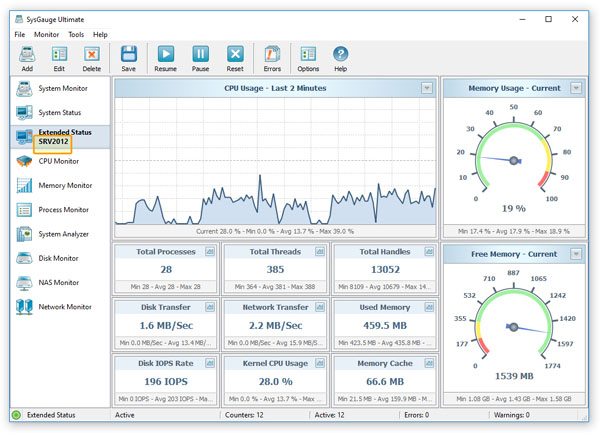This screenshot has height=433, width=600.
Task: Click the green status indicator icon
Action: pyautogui.click(x=16, y=415)
